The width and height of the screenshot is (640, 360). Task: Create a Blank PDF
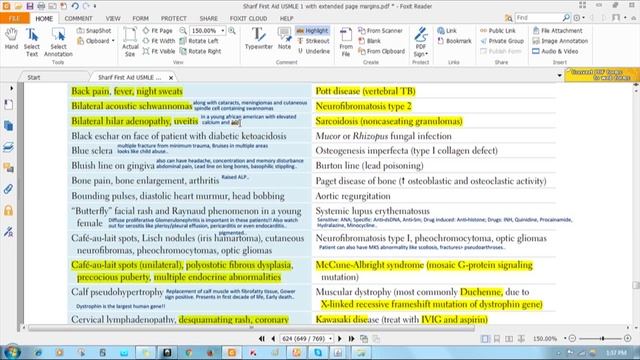[x=369, y=41]
